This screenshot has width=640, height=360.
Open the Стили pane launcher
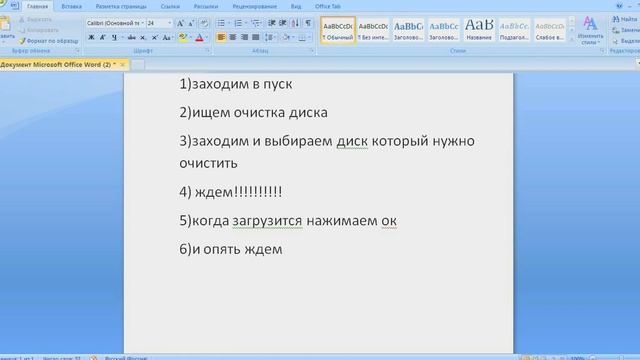pyautogui.click(x=602, y=51)
